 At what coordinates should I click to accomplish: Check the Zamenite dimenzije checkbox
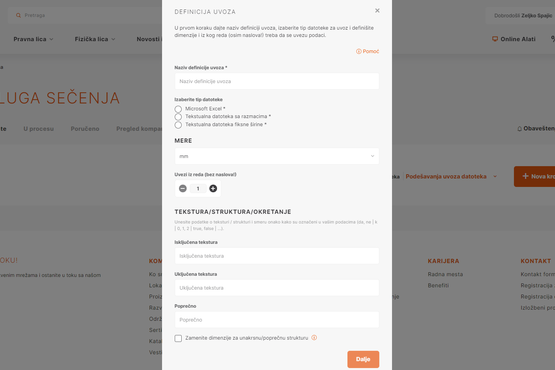178,338
